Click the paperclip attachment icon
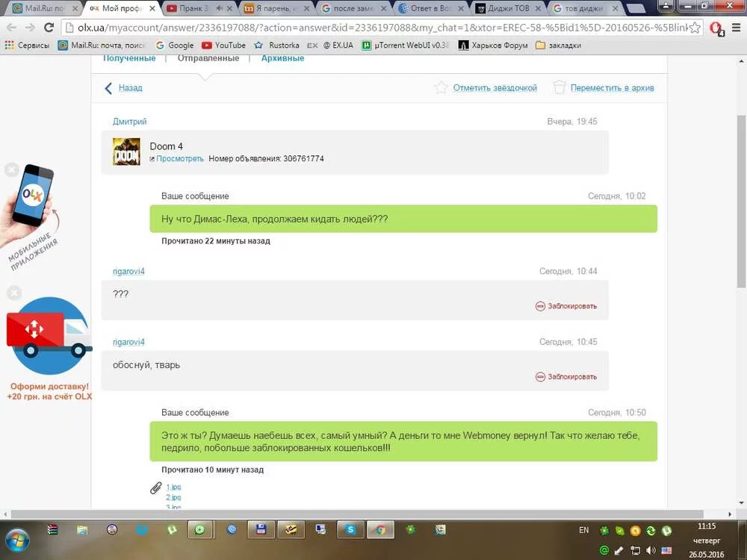 tap(156, 488)
